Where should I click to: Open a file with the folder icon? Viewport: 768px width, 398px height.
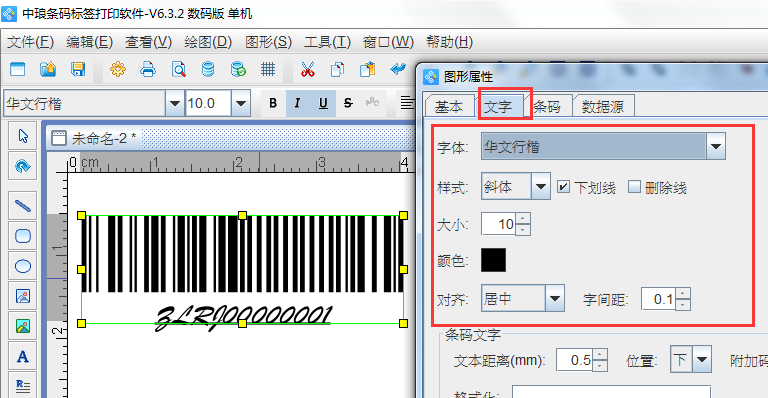click(48, 69)
